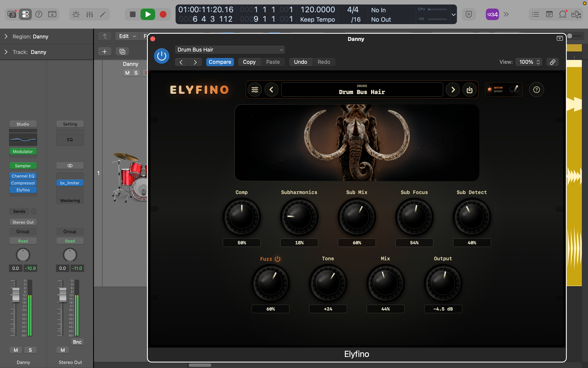
Task: Start playback with the green Play button
Action: (x=148, y=14)
